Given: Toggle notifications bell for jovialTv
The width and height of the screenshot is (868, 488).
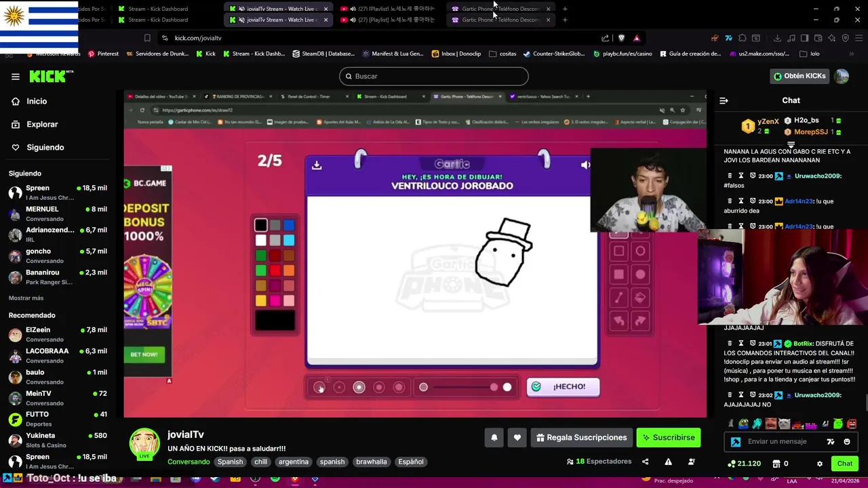Looking at the screenshot, I should pos(494,438).
